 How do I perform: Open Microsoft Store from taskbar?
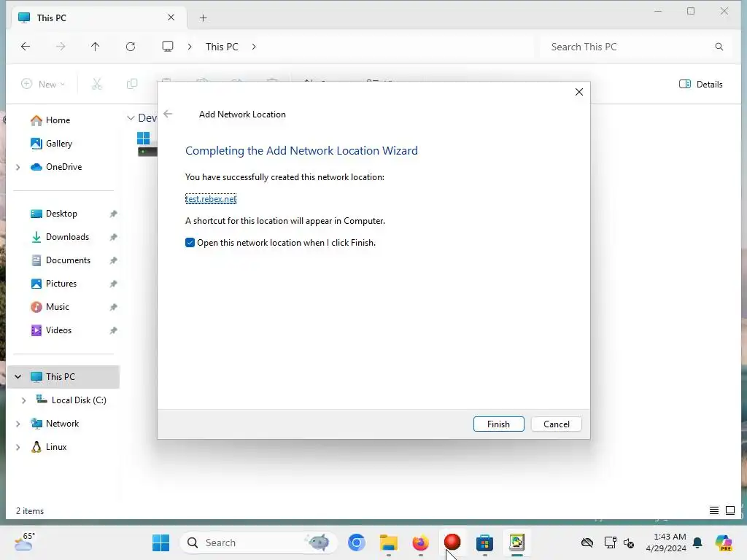[484, 542]
